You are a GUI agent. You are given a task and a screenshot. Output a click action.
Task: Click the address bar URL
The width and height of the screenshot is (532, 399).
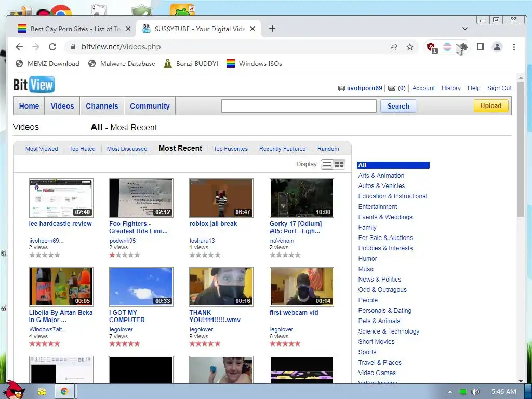(x=121, y=47)
